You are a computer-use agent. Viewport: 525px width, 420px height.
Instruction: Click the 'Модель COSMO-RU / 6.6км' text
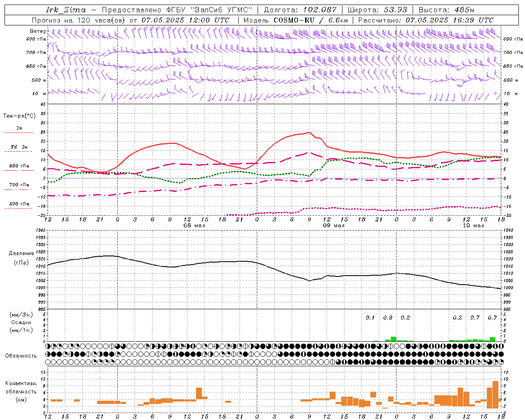click(296, 20)
